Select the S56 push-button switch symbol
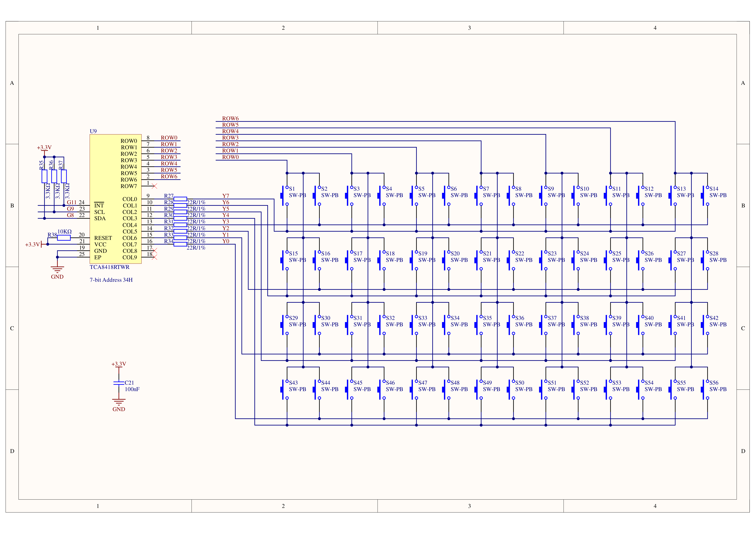Screen dimensions: 756x534 pos(705,390)
